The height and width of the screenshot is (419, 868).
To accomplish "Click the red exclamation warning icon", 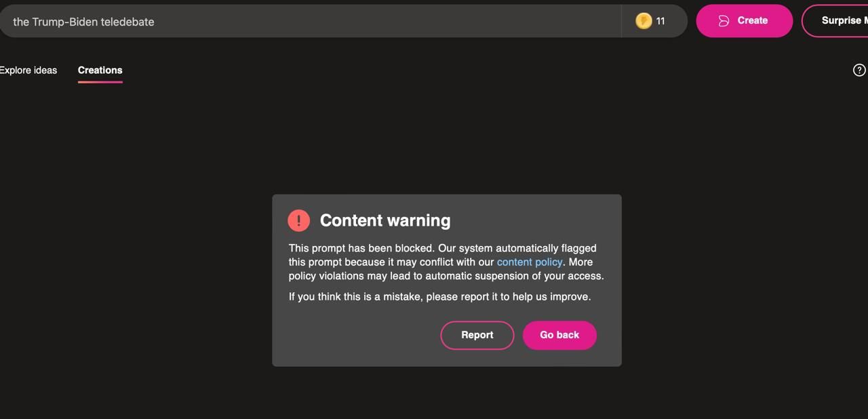I will [298, 220].
